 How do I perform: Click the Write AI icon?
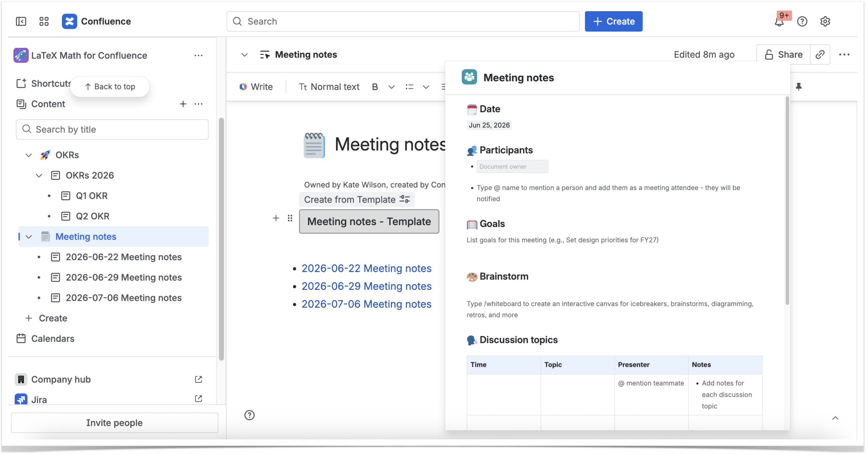(x=243, y=87)
